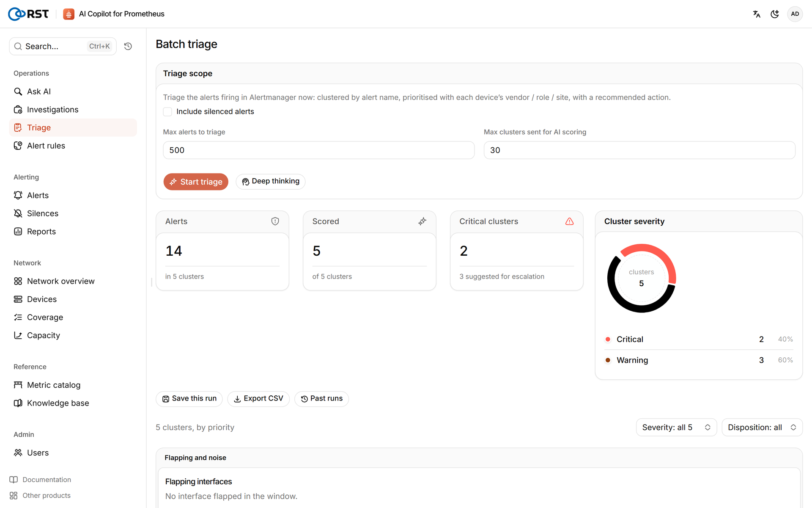Open Investigations page
The width and height of the screenshot is (812, 508).
point(73,110)
